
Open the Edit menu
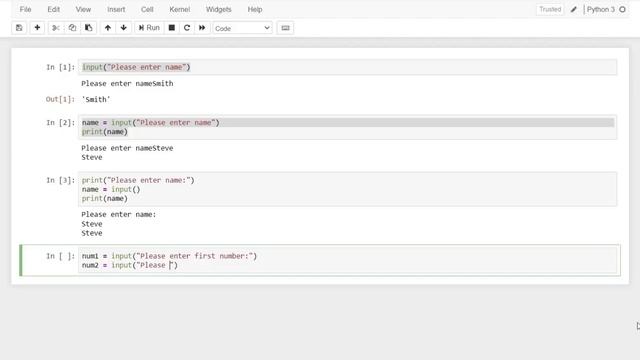coord(53,9)
